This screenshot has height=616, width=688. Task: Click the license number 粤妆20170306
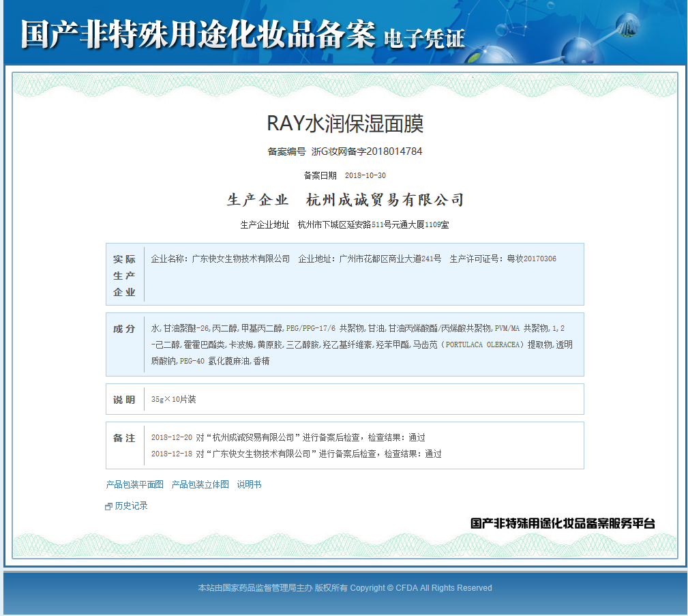(532, 259)
